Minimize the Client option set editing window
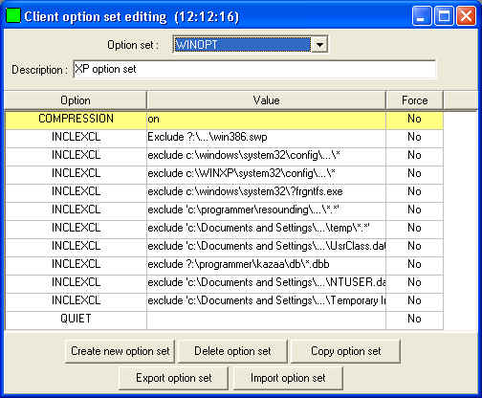 [x=421, y=16]
